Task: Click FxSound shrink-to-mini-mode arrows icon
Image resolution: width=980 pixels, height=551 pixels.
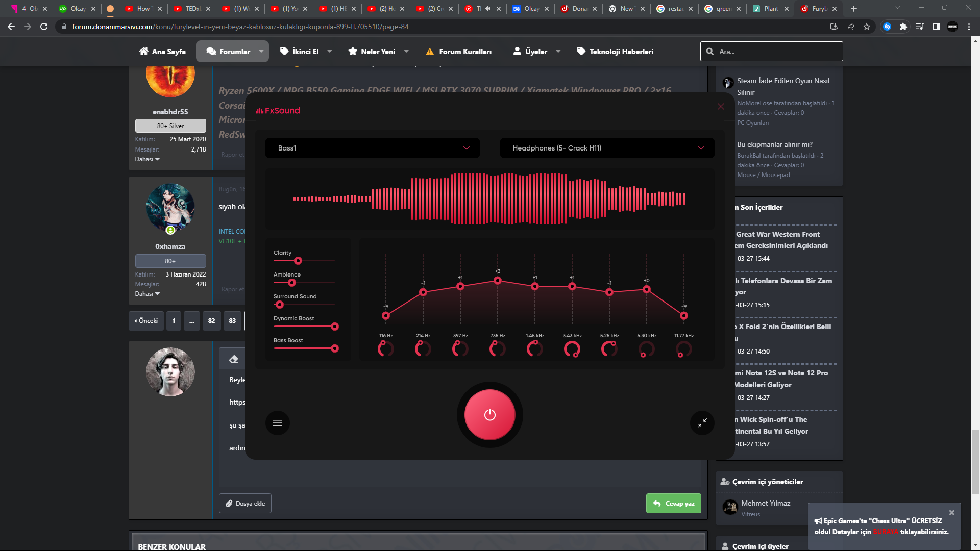Action: [x=702, y=423]
